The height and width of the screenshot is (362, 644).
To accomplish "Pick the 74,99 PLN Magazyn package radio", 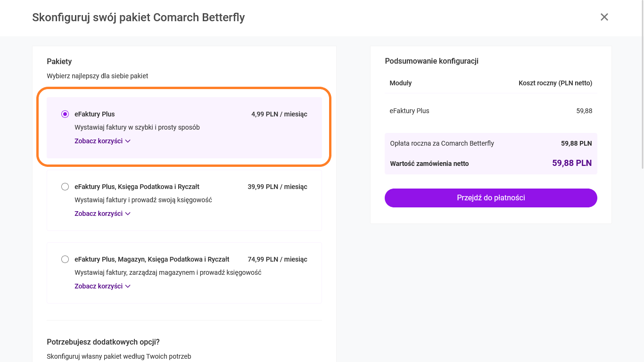I will [x=65, y=259].
